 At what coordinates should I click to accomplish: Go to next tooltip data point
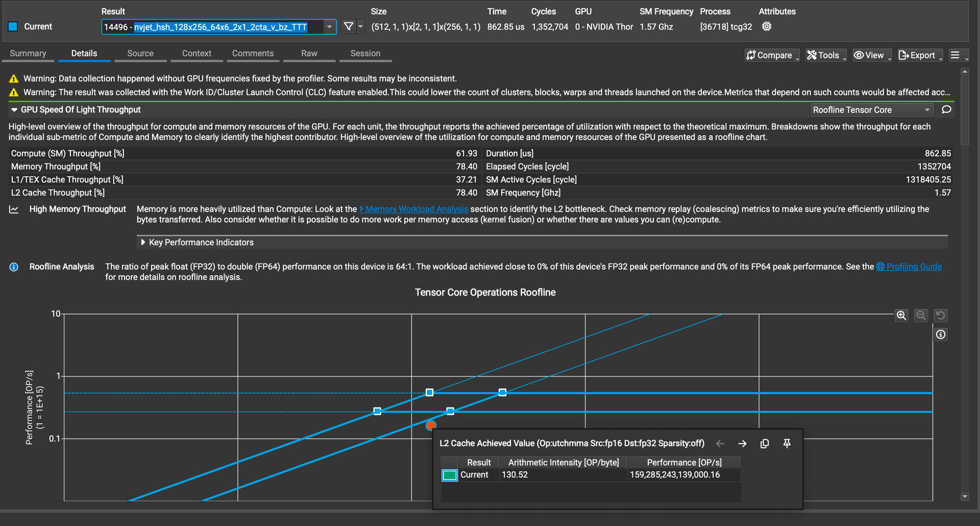[x=742, y=444]
